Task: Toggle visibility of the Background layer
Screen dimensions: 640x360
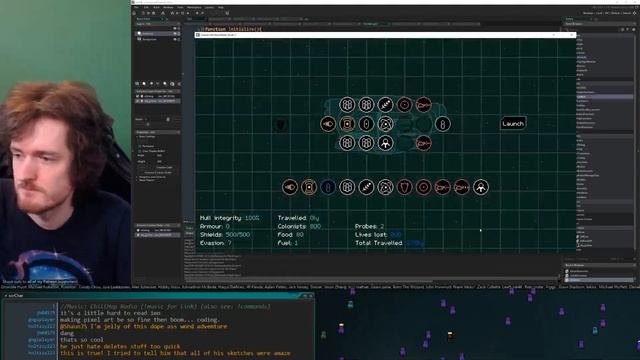Action: (x=175, y=39)
